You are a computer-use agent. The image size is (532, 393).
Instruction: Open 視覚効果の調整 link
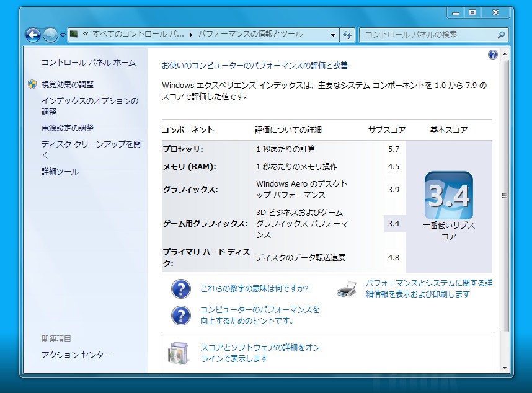(x=68, y=84)
